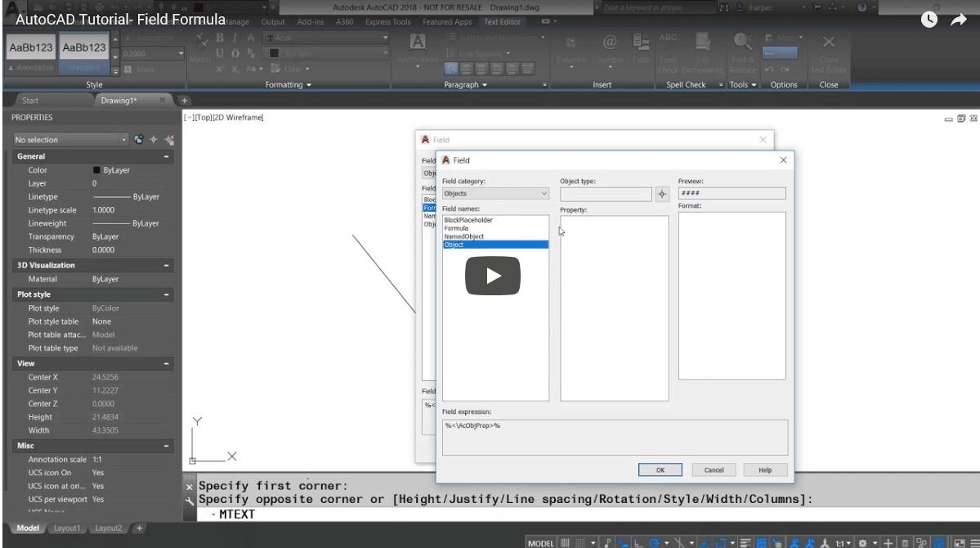980x548 pixels.
Task: Click the command line wrench customize icon
Action: [190, 501]
